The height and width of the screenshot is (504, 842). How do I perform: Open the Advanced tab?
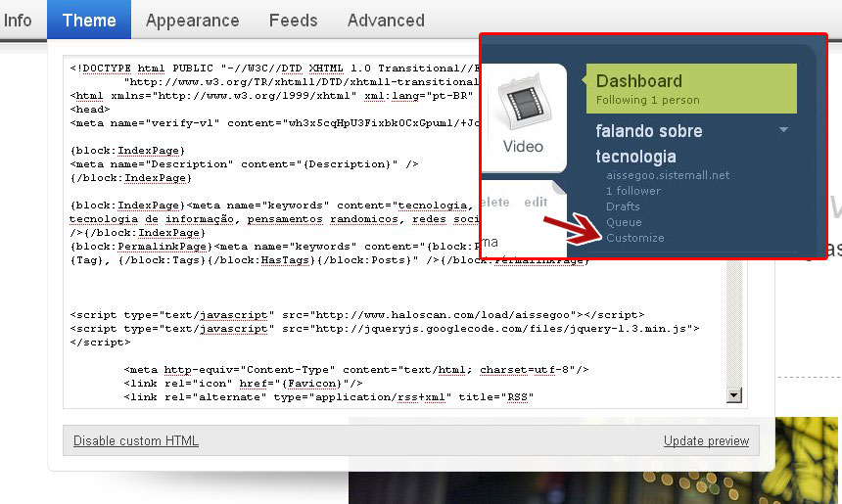point(386,21)
